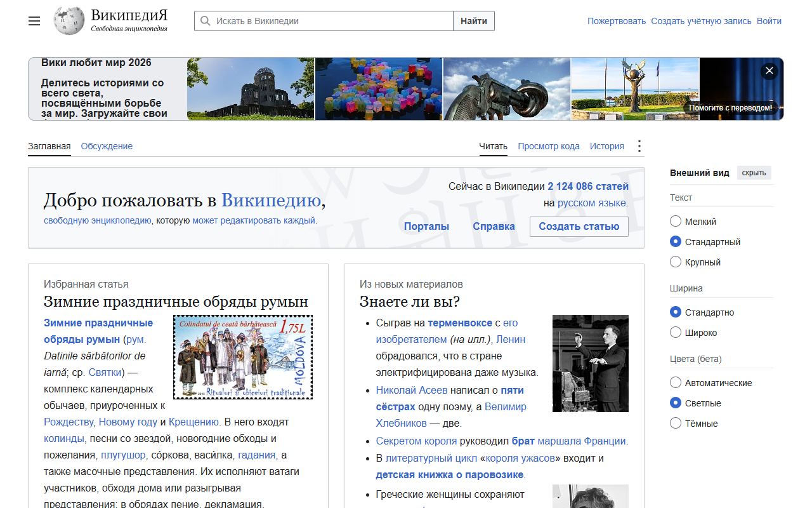Open the Просмотр кода tab
Screen dimensions: 812x508
(549, 146)
